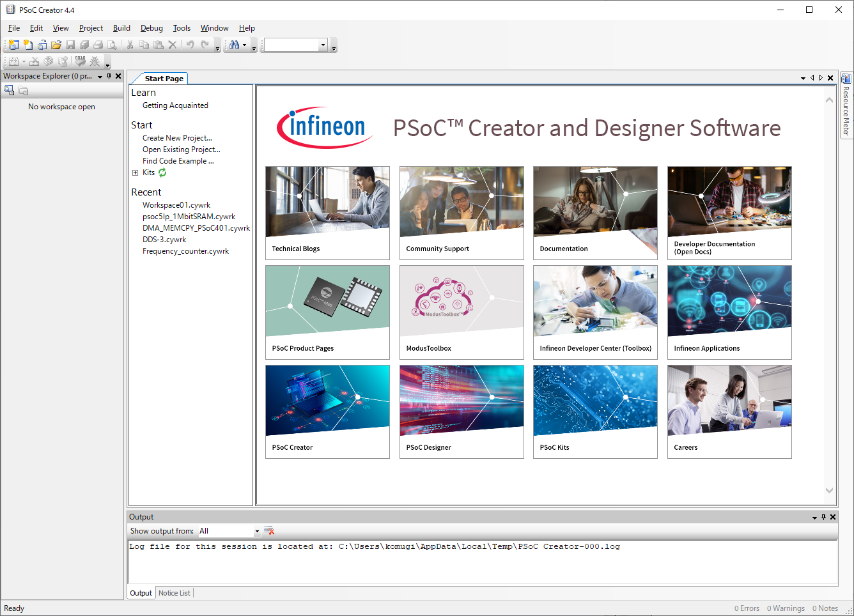Click the Redo arrow icon
The width and height of the screenshot is (854, 616).
205,45
